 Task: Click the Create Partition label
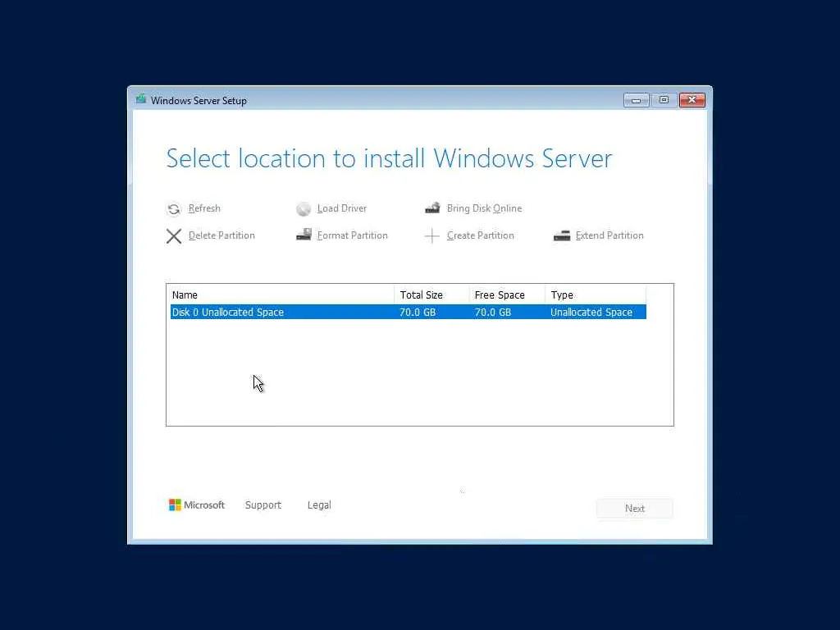coord(480,235)
